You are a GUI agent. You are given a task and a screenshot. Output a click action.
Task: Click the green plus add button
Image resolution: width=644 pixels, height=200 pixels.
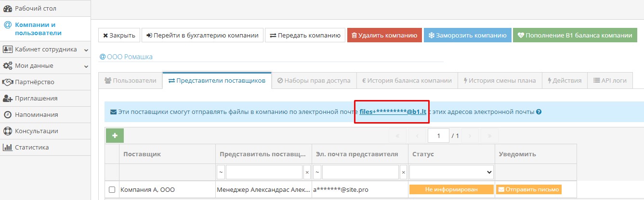115,136
